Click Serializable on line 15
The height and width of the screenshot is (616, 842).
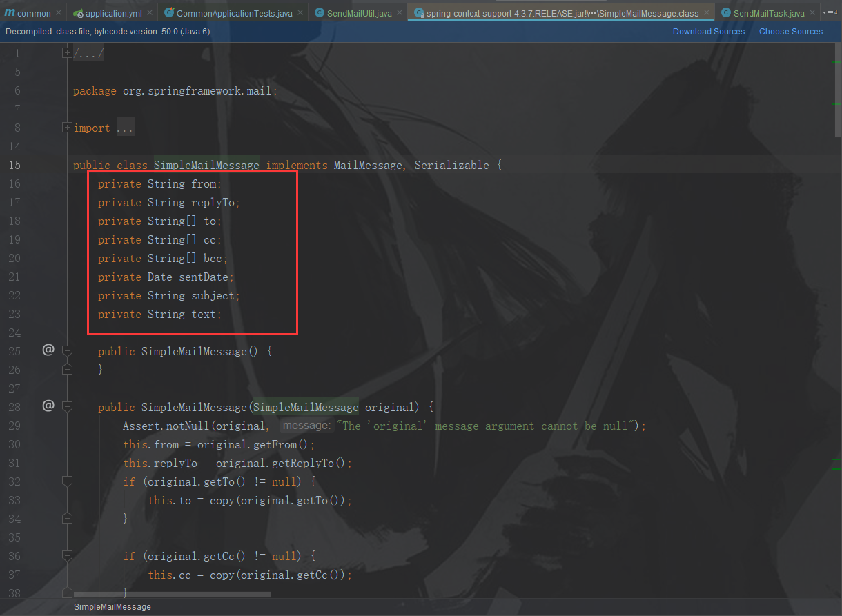coord(452,165)
